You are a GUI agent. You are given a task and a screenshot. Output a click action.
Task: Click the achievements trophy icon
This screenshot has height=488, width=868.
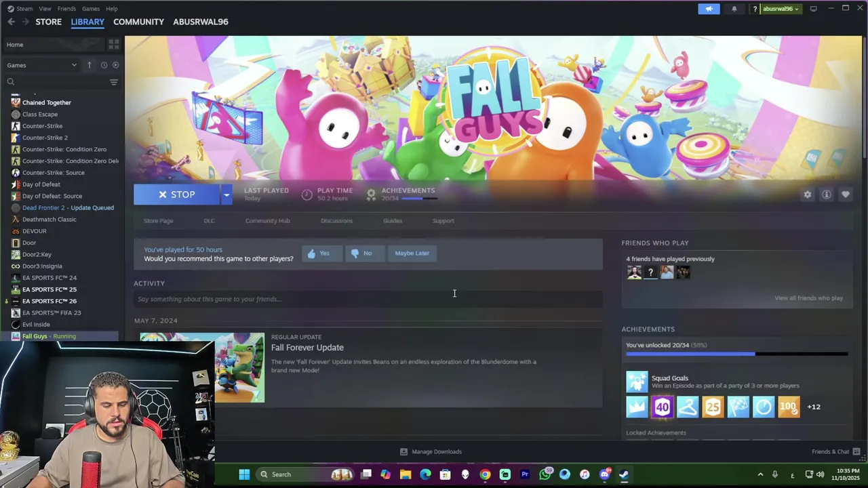point(371,195)
